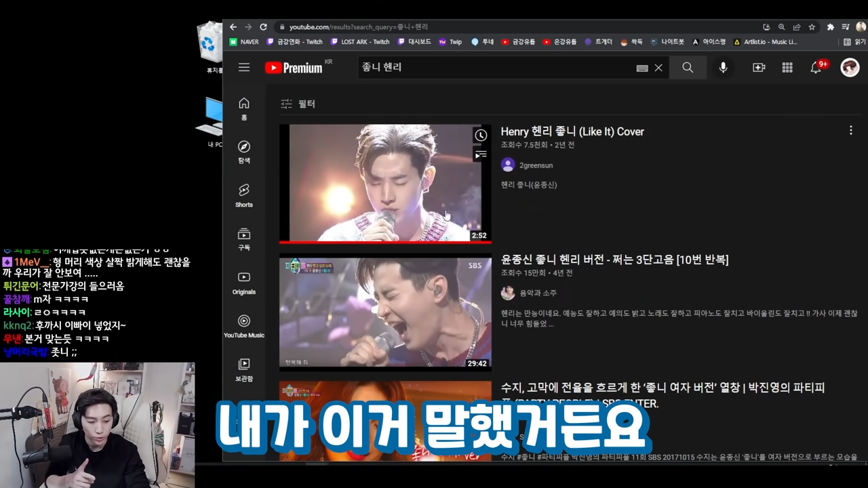The width and height of the screenshot is (868, 488).
Task: Click the magnifier search button
Action: pyautogui.click(x=688, y=68)
